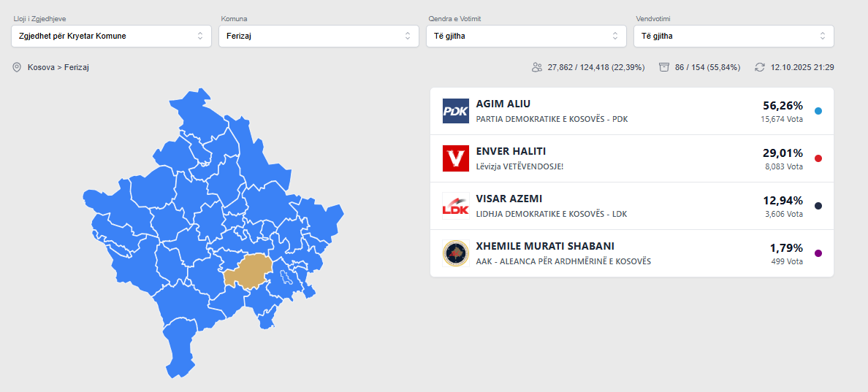Click the AAK round emblem logo
868x392 pixels.
point(455,253)
